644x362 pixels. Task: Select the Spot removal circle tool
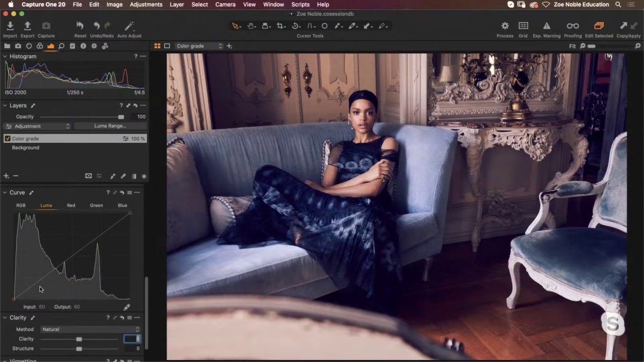point(325,26)
